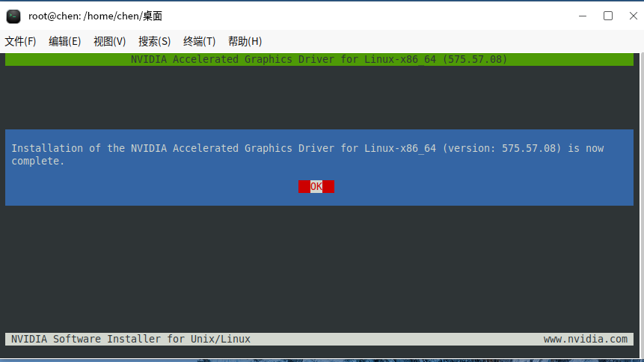Click the www.nvidia.com text in the footer
Viewport: 644px width, 362px height.
(x=586, y=339)
